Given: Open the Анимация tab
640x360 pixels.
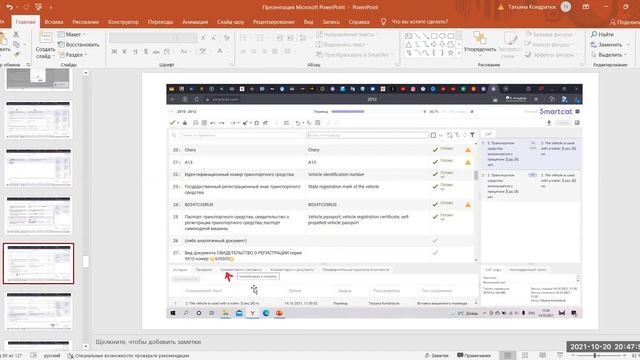Looking at the screenshot, I should coord(195,22).
